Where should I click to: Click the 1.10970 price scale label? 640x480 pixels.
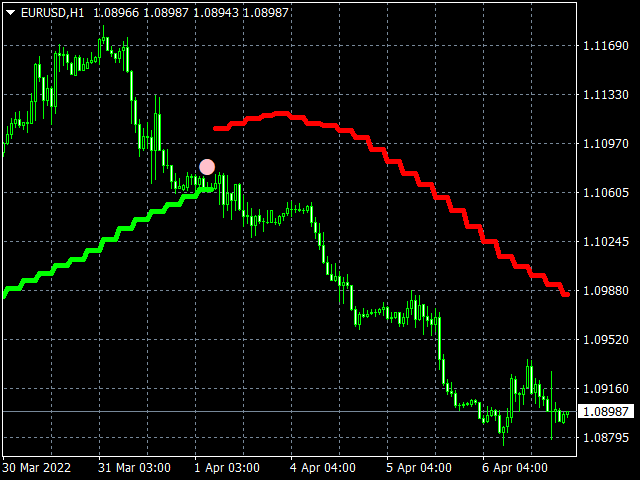(606, 144)
